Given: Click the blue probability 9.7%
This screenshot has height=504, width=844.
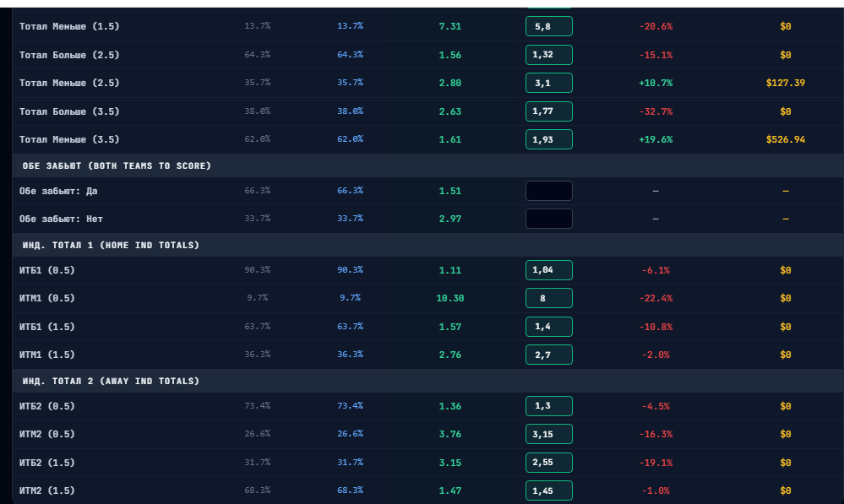Looking at the screenshot, I should pos(350,297).
